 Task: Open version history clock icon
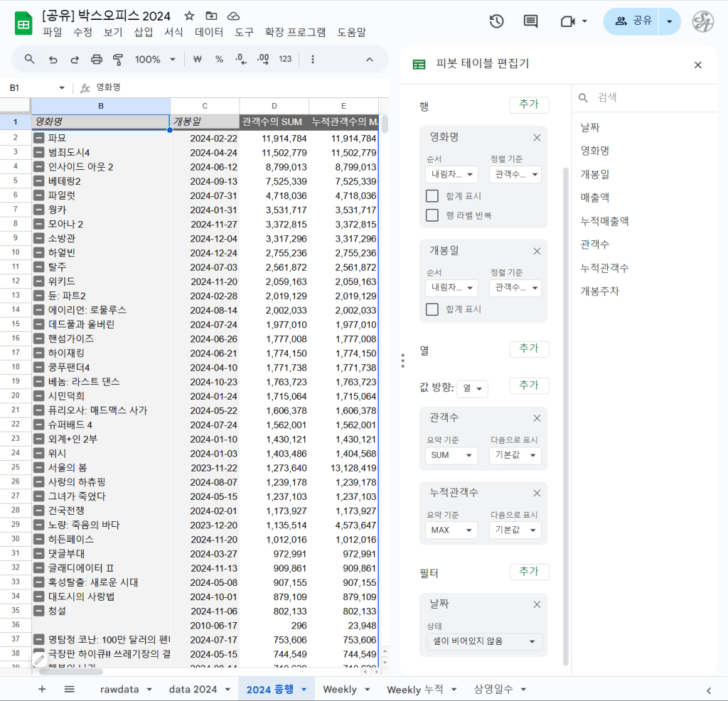pyautogui.click(x=496, y=21)
